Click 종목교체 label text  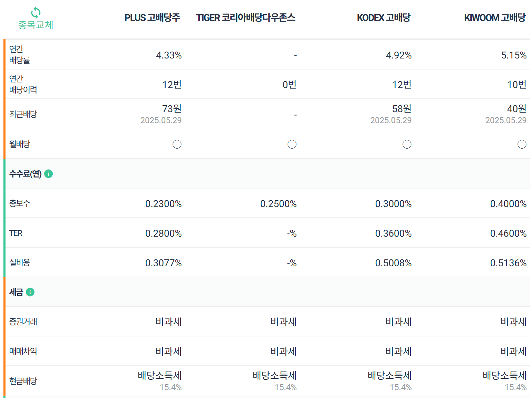[x=36, y=25]
